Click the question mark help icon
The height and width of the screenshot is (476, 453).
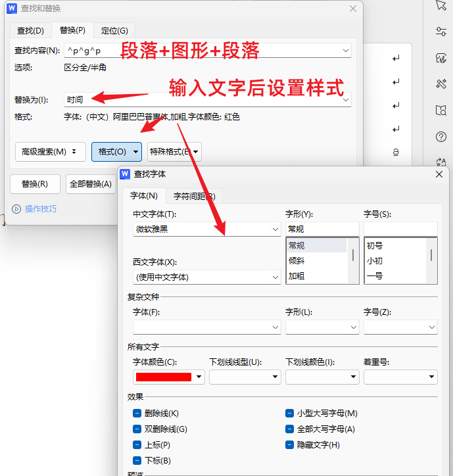pyautogui.click(x=441, y=137)
